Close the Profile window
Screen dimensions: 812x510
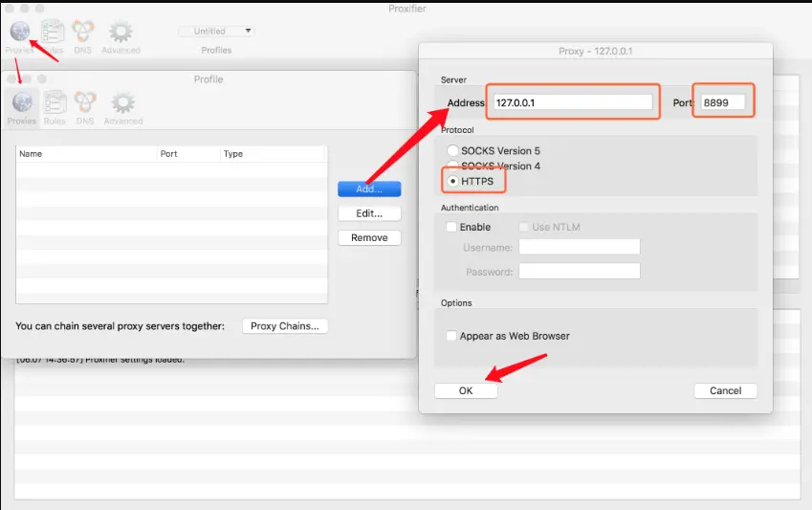pos(11,78)
